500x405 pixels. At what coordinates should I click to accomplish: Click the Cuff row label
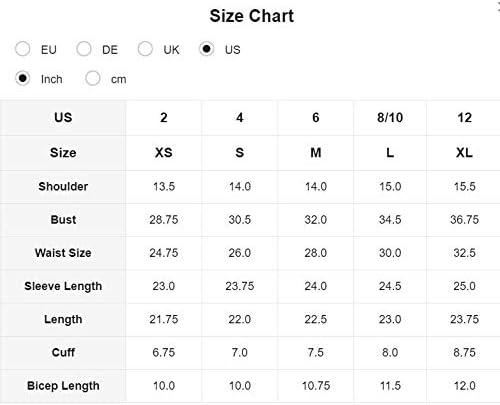tap(63, 352)
